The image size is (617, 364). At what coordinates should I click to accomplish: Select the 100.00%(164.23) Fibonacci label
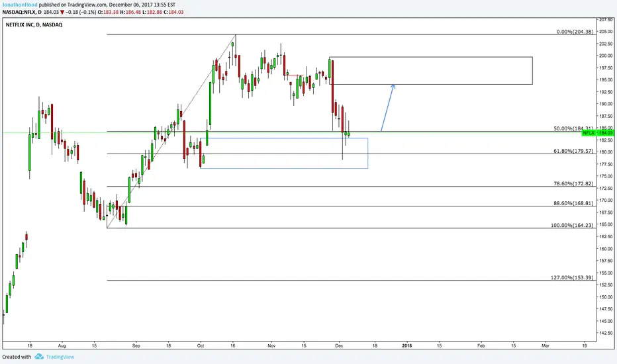click(572, 225)
